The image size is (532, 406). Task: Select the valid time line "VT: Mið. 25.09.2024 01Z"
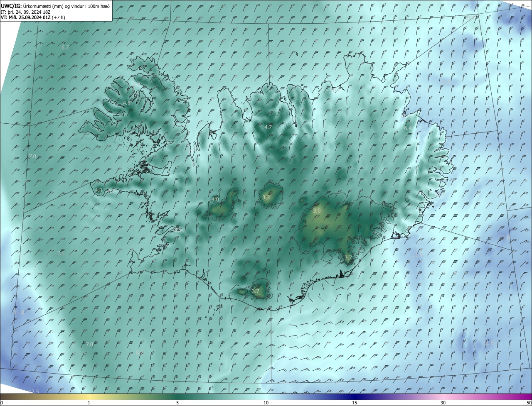click(26, 17)
